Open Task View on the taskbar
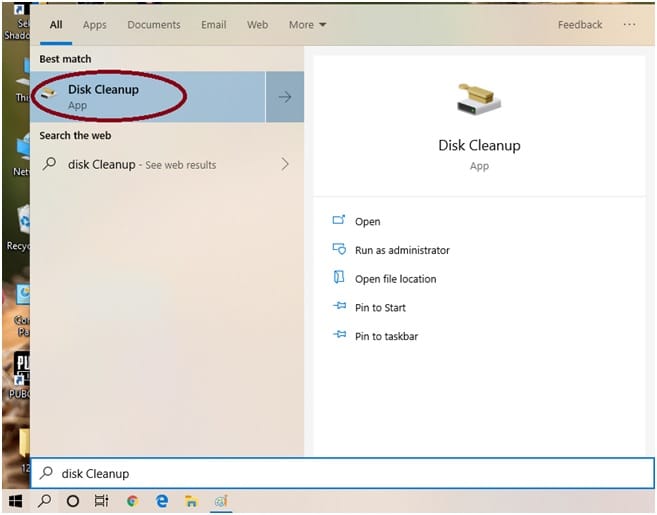657x515 pixels. [x=101, y=501]
